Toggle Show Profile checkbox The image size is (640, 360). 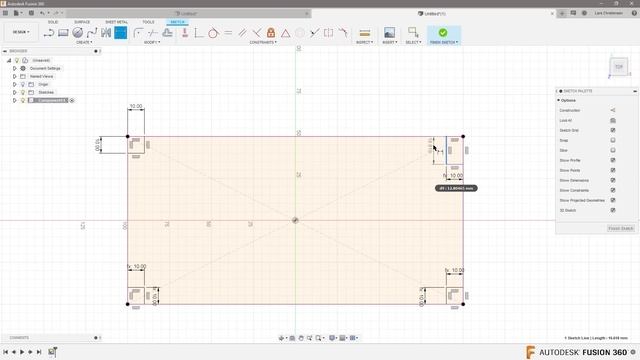pos(613,160)
